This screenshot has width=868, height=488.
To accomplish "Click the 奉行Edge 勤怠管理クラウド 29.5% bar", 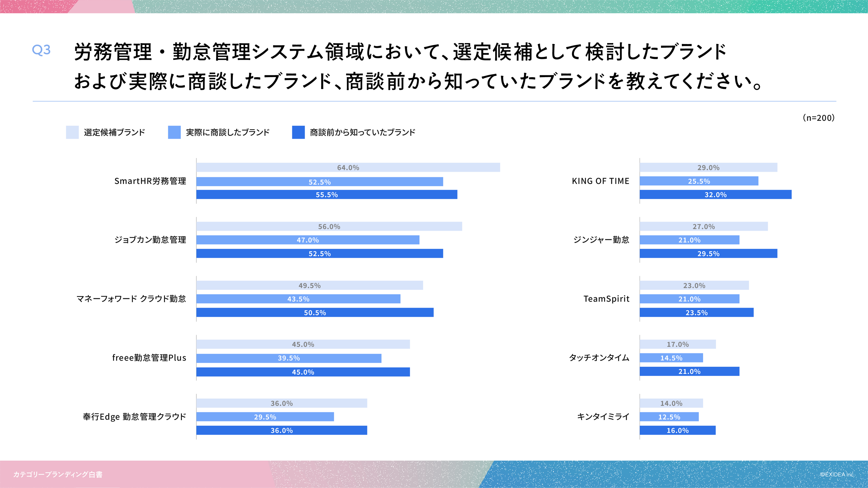I will (265, 417).
